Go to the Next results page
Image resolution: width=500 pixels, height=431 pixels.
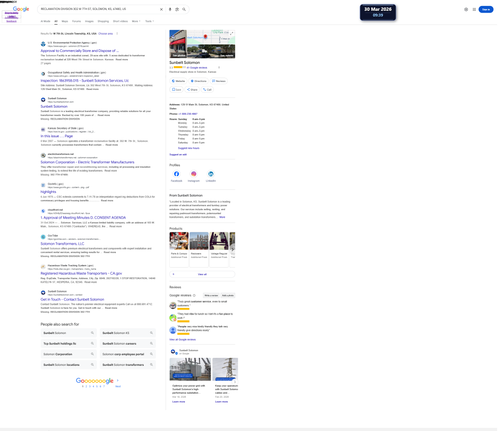[x=118, y=386]
